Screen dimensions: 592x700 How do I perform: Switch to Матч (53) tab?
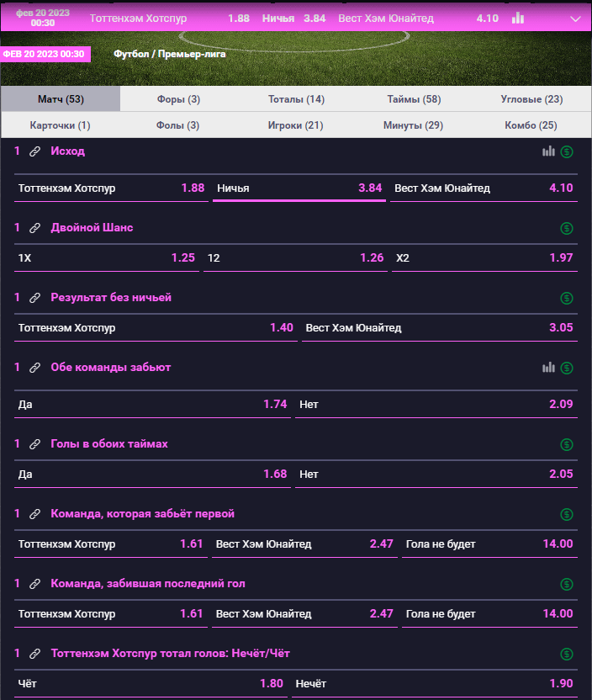(61, 98)
